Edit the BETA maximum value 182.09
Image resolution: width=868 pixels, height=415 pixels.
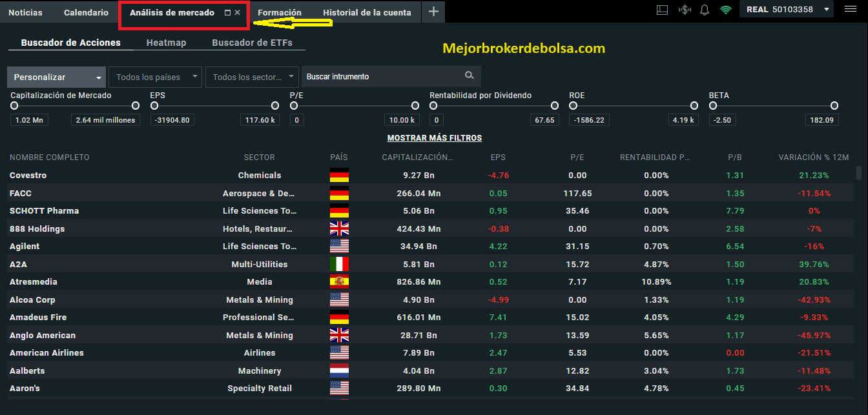click(x=821, y=120)
